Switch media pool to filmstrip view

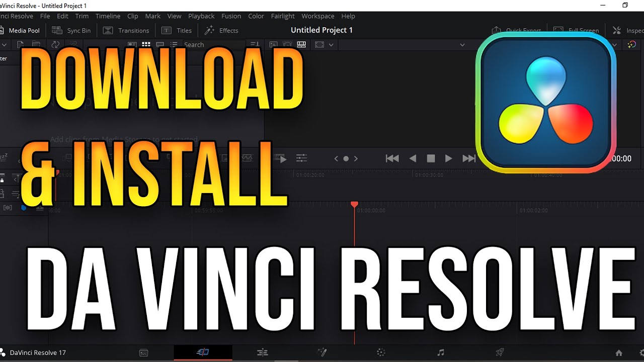click(x=159, y=45)
